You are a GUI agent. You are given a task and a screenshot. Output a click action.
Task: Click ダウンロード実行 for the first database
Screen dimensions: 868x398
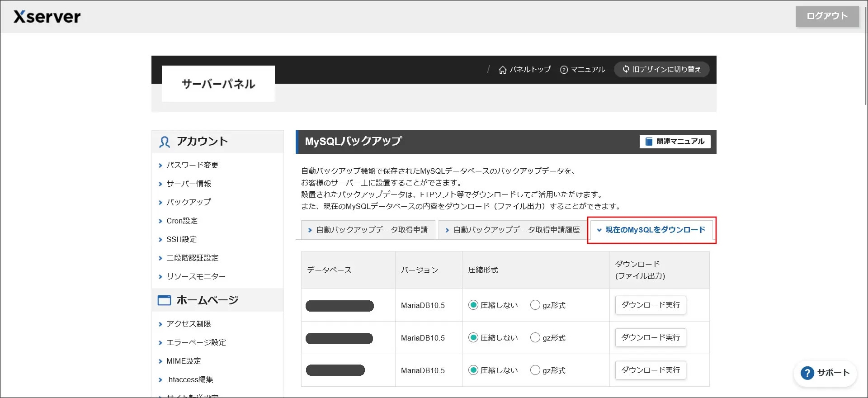(x=651, y=305)
